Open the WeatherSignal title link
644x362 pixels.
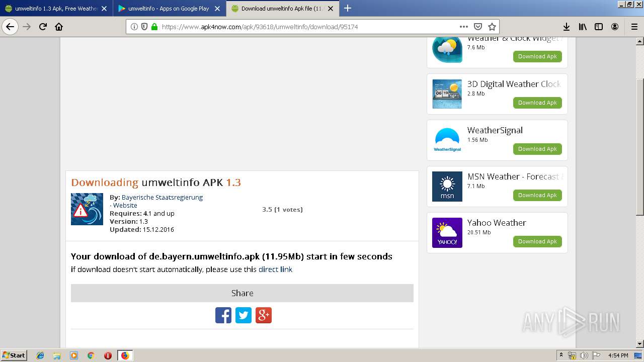click(495, 130)
